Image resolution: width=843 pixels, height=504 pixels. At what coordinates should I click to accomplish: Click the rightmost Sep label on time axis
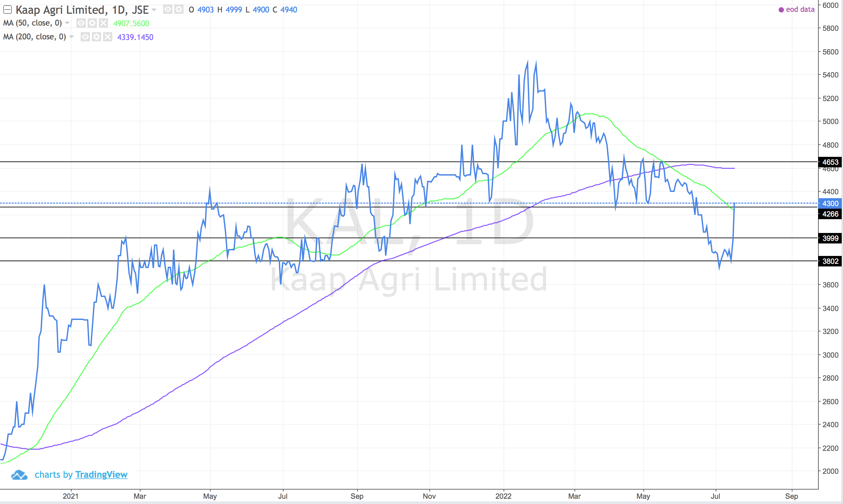[x=792, y=496]
